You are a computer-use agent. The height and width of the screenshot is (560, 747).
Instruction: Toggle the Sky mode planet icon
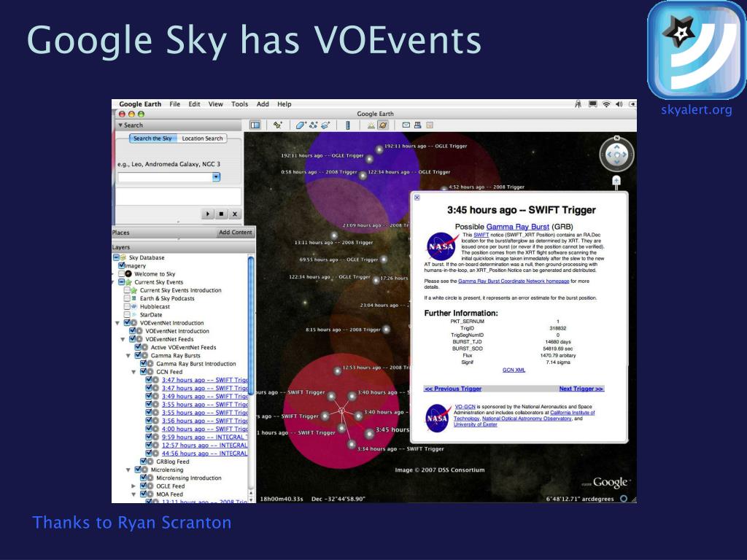click(383, 125)
